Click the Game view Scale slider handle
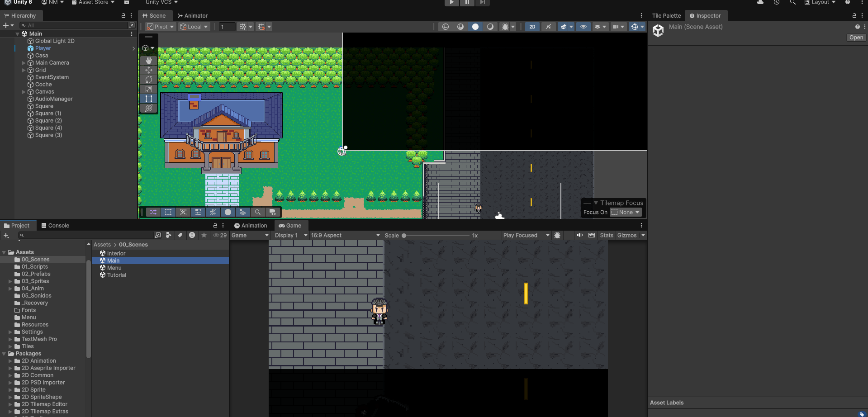Image resolution: width=868 pixels, height=417 pixels. pos(404,235)
